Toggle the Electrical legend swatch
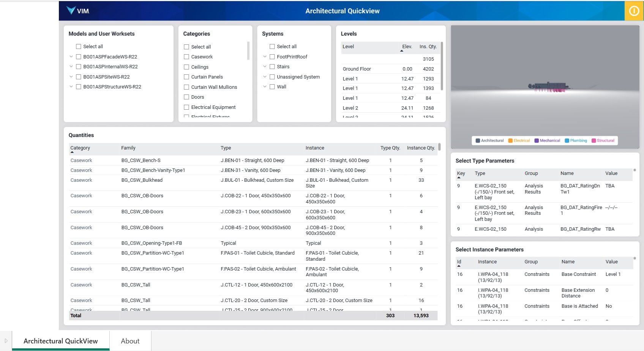The width and height of the screenshot is (644, 351). [510, 140]
